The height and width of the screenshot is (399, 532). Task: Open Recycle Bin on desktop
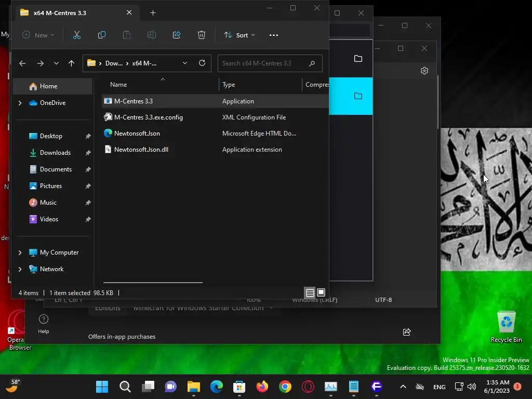(506, 326)
